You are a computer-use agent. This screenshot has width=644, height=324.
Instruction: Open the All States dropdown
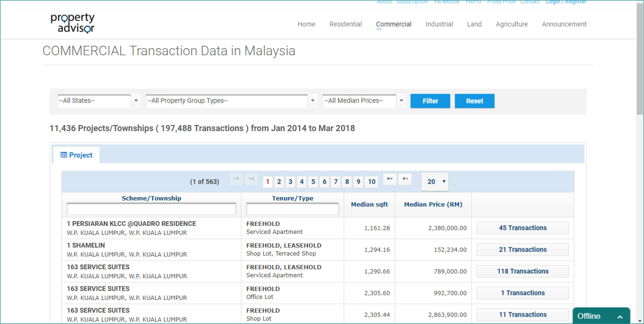point(99,101)
